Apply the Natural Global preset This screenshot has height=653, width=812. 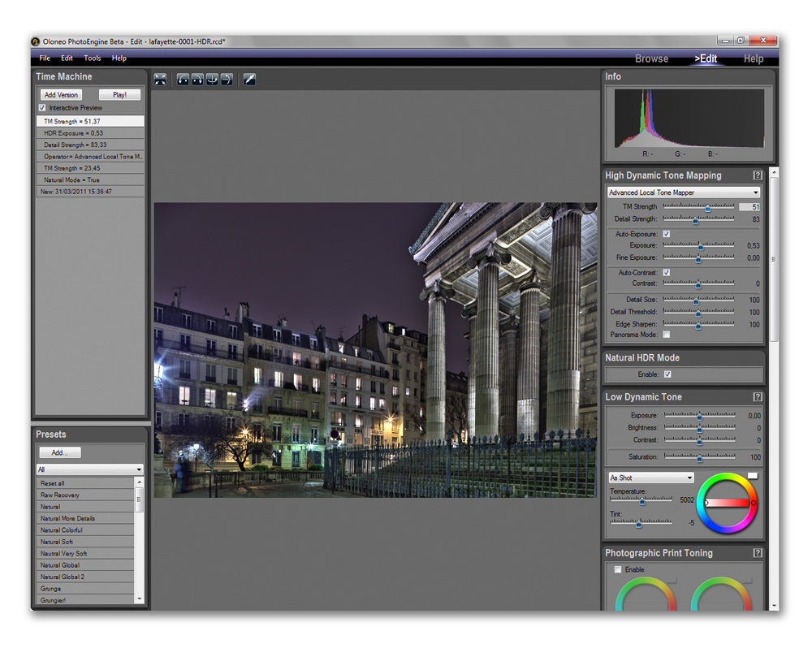pos(85,565)
